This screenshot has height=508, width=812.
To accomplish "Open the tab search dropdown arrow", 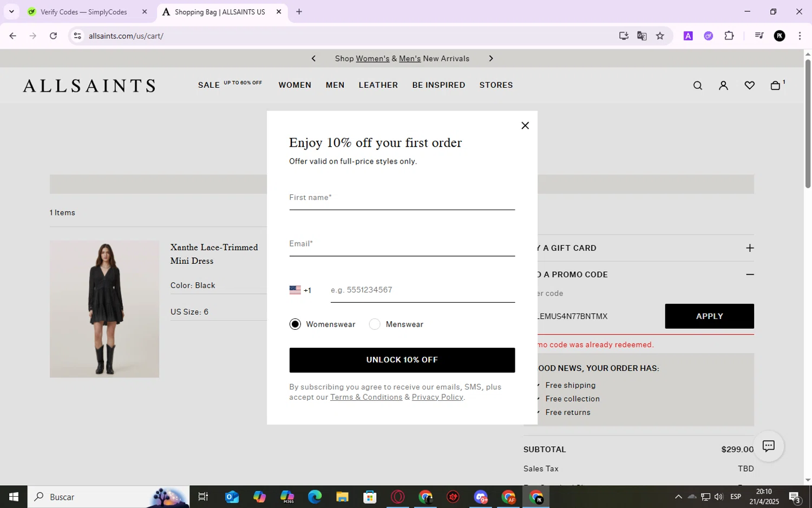I will 11,11.
